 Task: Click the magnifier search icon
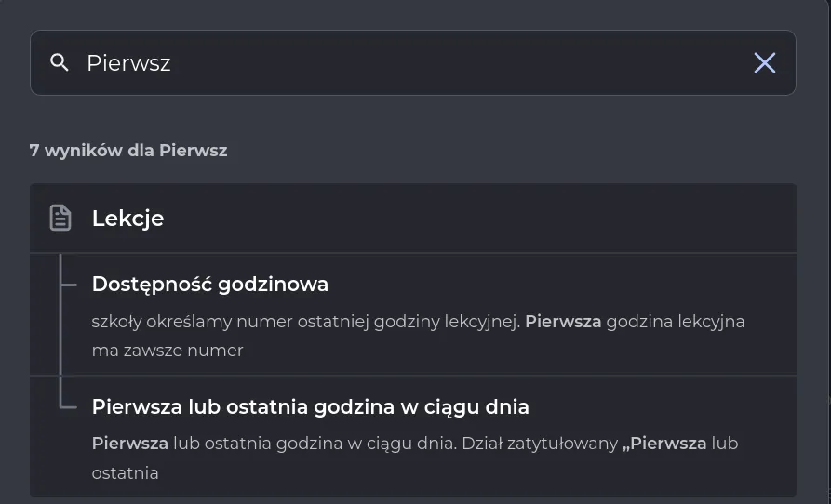[60, 62]
